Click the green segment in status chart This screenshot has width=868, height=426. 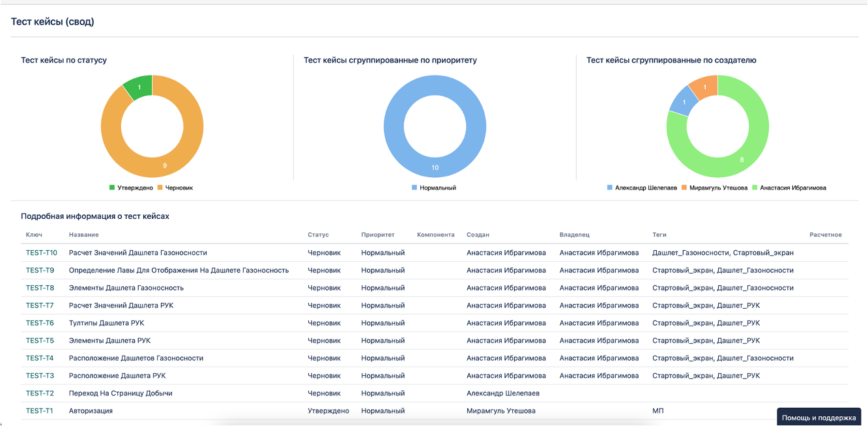point(139,87)
